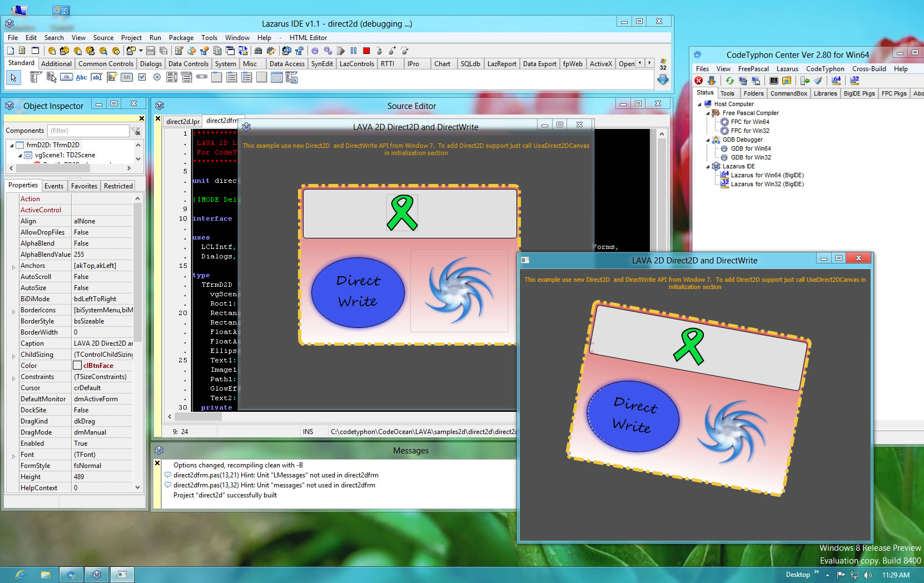Pick the TCheckBox component in Standard palette
Viewport: 924px width, 583px height.
(x=142, y=77)
